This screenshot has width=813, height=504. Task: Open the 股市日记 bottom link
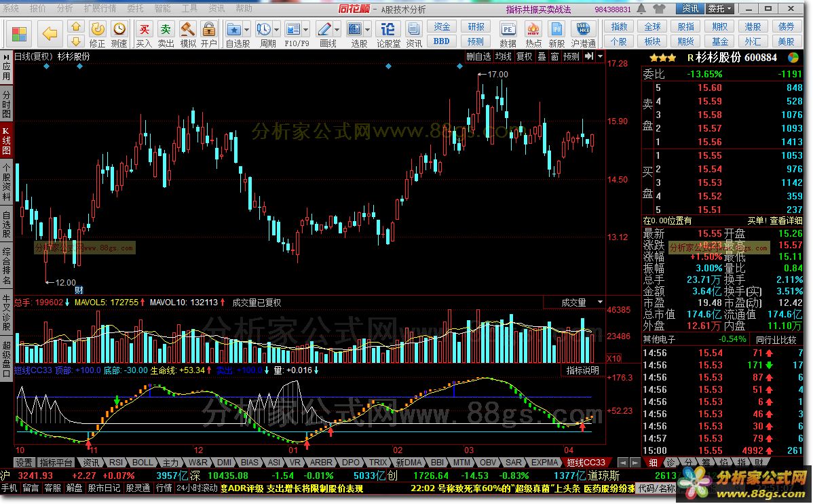coord(105,488)
